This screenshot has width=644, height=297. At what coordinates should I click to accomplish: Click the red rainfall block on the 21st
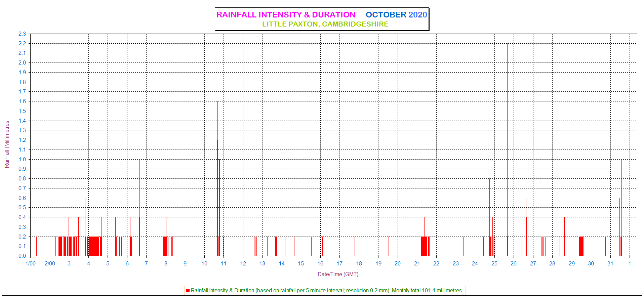pos(425,246)
